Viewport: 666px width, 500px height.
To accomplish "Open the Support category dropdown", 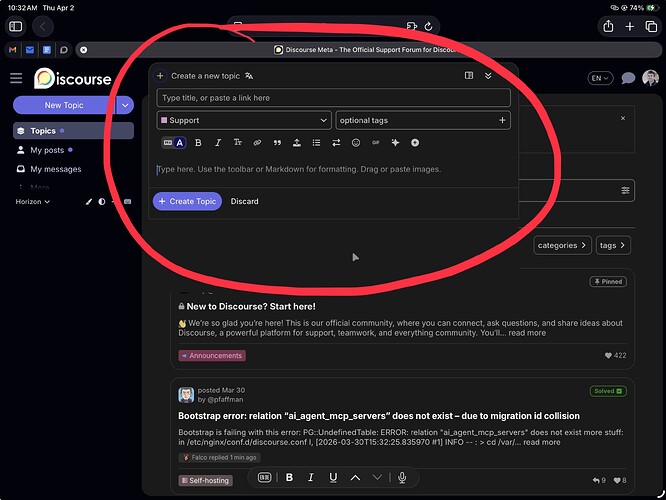I will click(244, 120).
